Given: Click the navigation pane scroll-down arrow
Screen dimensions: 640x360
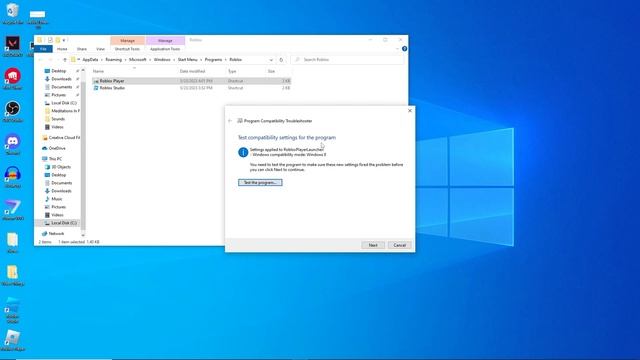Looking at the screenshot, I should coord(83,235).
